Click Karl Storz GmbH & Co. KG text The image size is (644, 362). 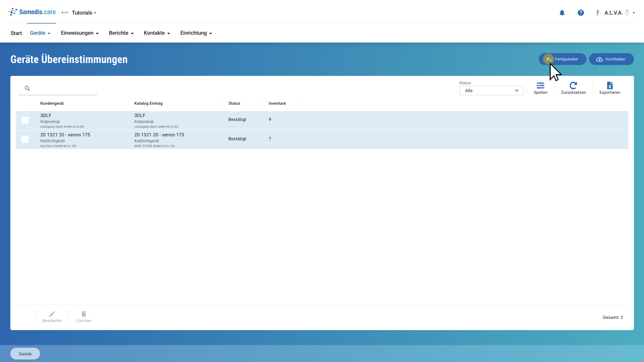[58, 146]
